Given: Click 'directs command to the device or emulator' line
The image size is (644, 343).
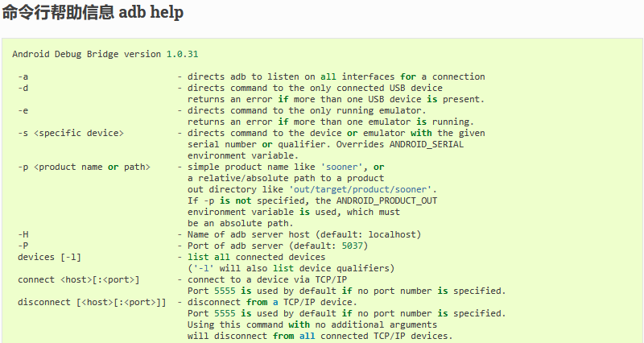Looking at the screenshot, I should (x=336, y=133).
